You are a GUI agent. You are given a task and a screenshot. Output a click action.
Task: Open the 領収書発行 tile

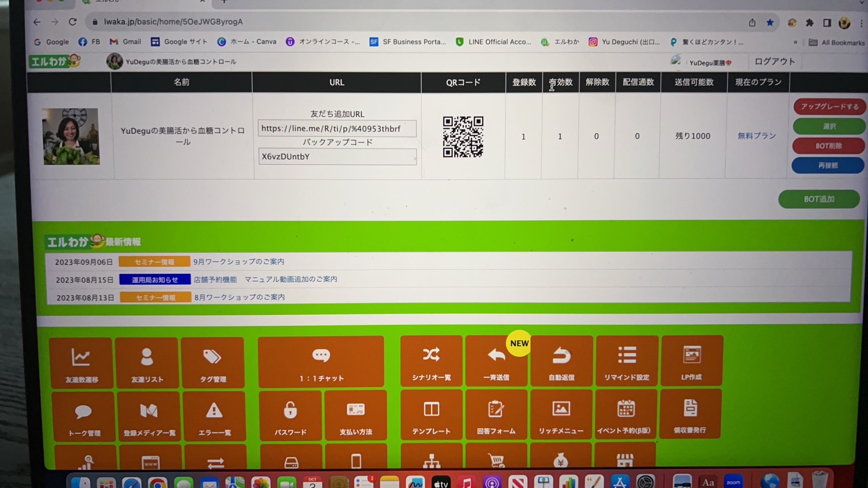(691, 413)
